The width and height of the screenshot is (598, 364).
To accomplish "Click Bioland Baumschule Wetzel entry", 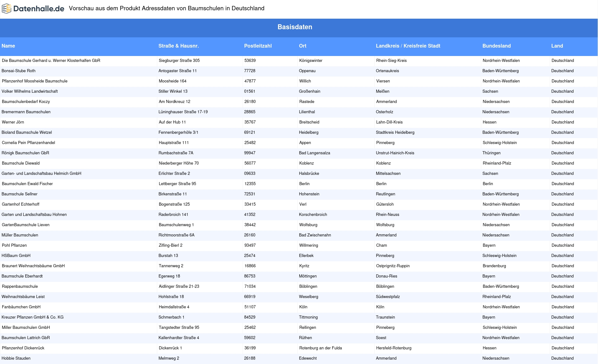I will [x=27, y=133].
